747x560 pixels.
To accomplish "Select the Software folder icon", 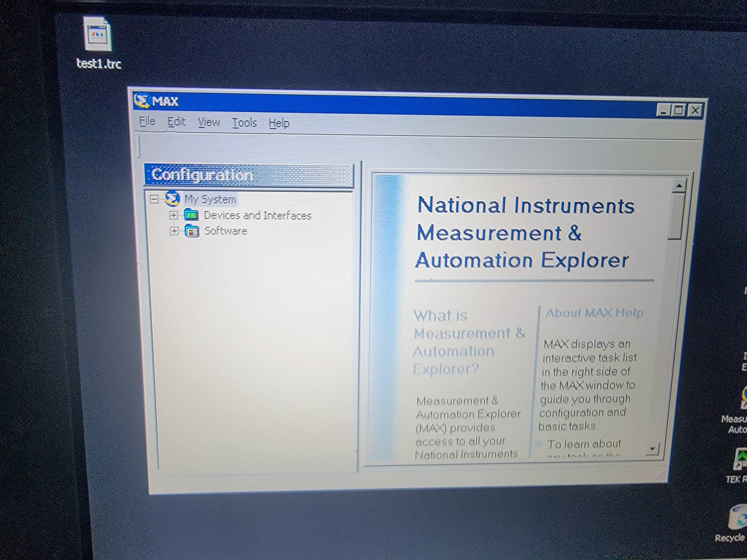I will pyautogui.click(x=192, y=231).
